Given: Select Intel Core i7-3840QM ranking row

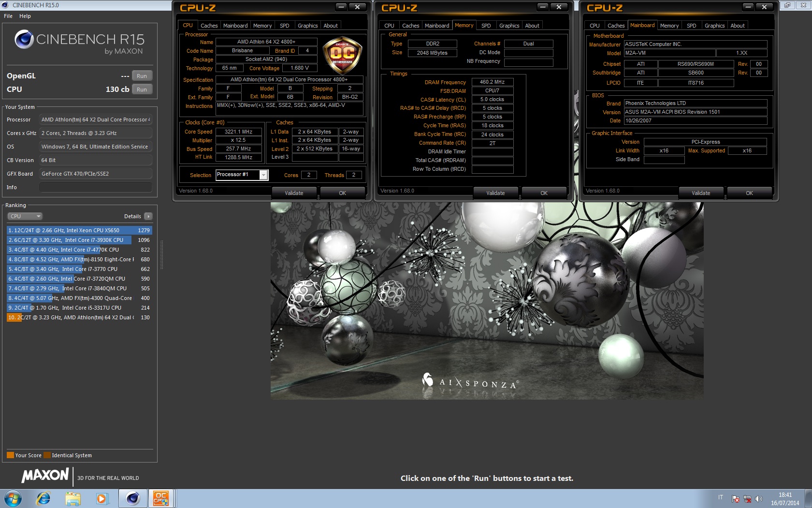Looking at the screenshot, I should click(80, 288).
